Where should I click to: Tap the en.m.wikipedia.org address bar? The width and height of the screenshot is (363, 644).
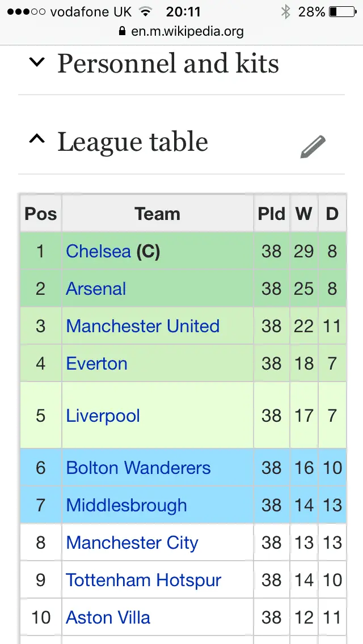tap(187, 32)
